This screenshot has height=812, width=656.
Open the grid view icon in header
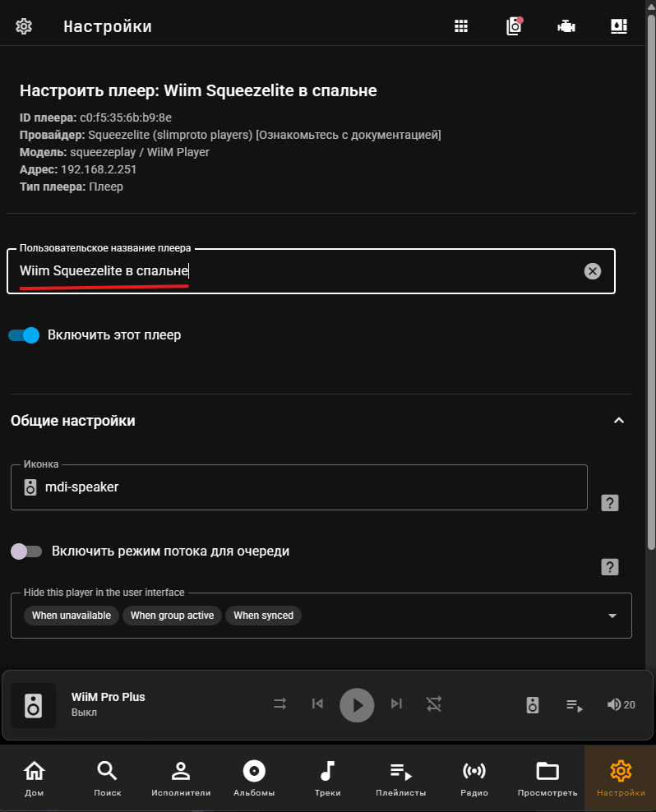(461, 26)
